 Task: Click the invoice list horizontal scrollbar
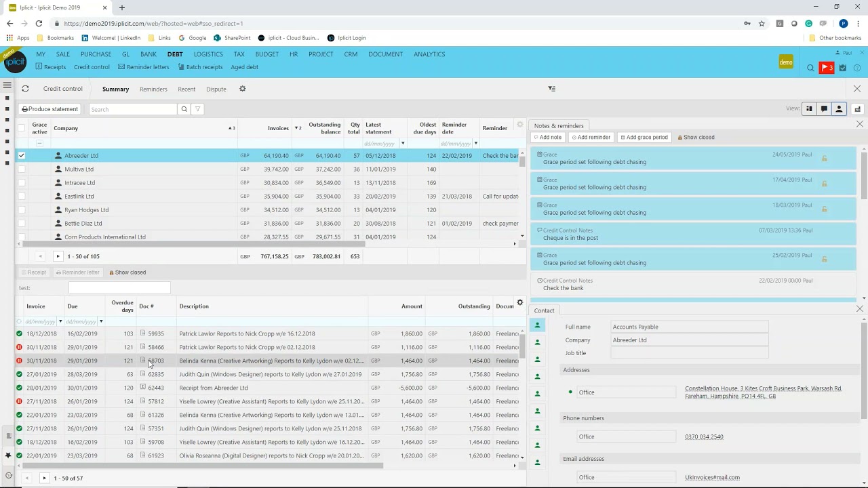click(x=203, y=466)
